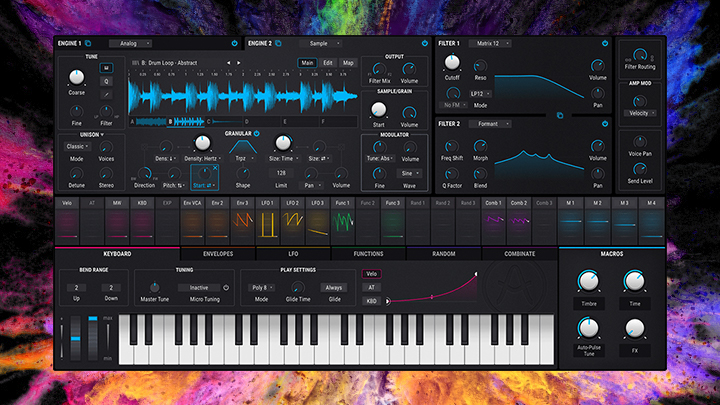The width and height of the screenshot is (720, 405).
Task: Switch to the Envelopes tab
Action: pos(217,254)
